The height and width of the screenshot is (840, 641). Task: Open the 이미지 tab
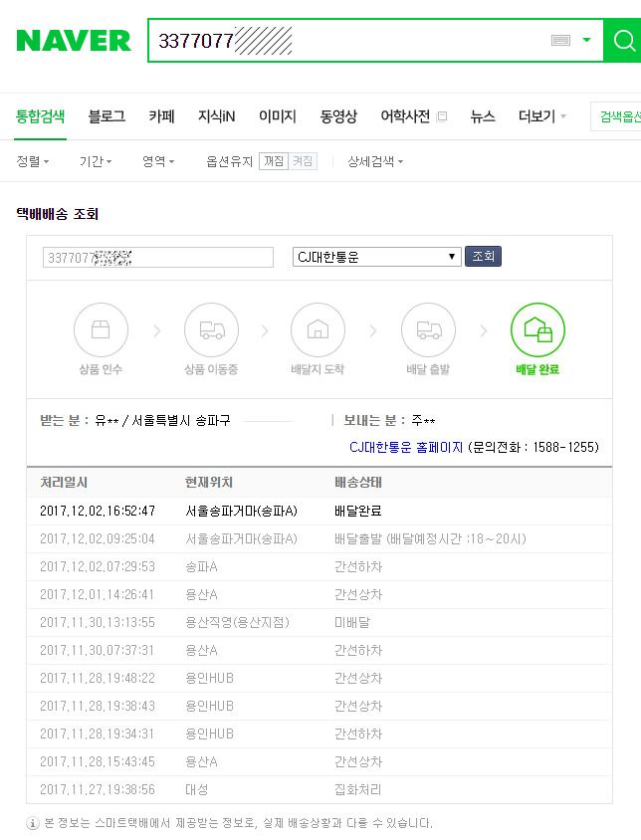click(x=278, y=116)
